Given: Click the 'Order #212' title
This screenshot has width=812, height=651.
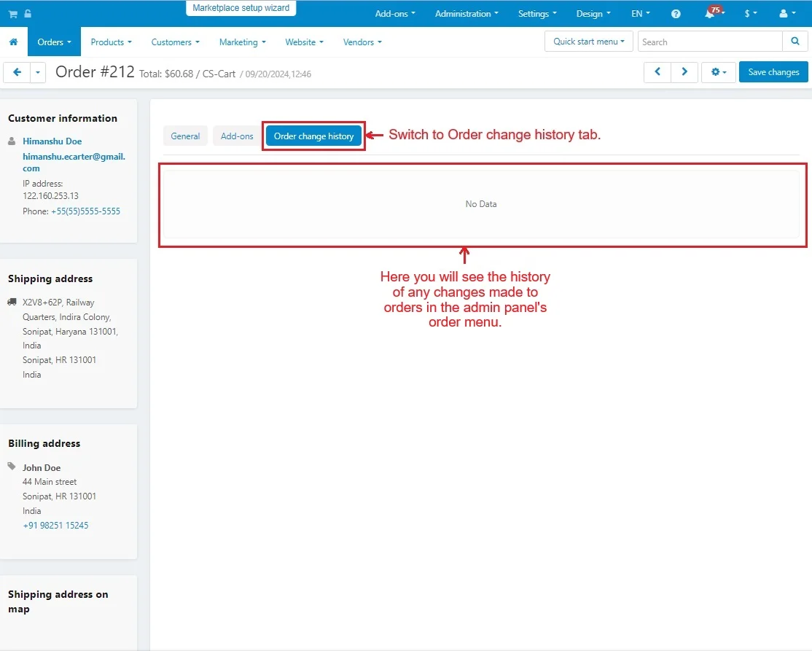Looking at the screenshot, I should click(95, 71).
